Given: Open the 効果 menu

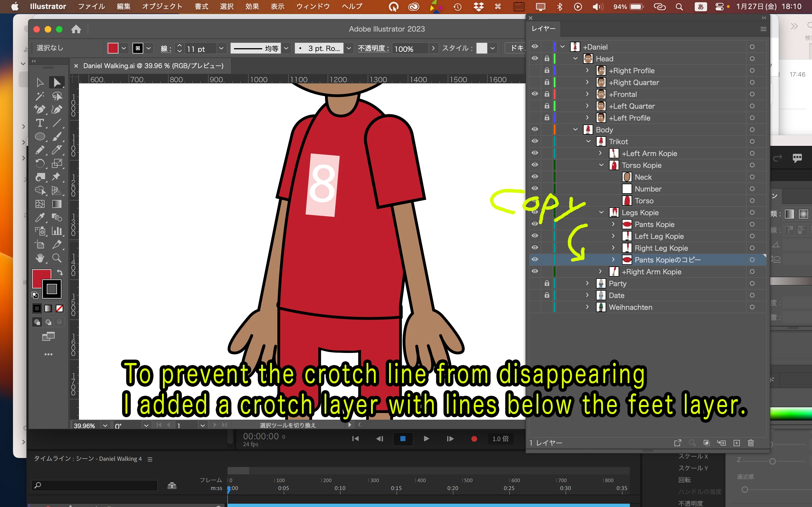Looking at the screenshot, I should [x=252, y=6].
